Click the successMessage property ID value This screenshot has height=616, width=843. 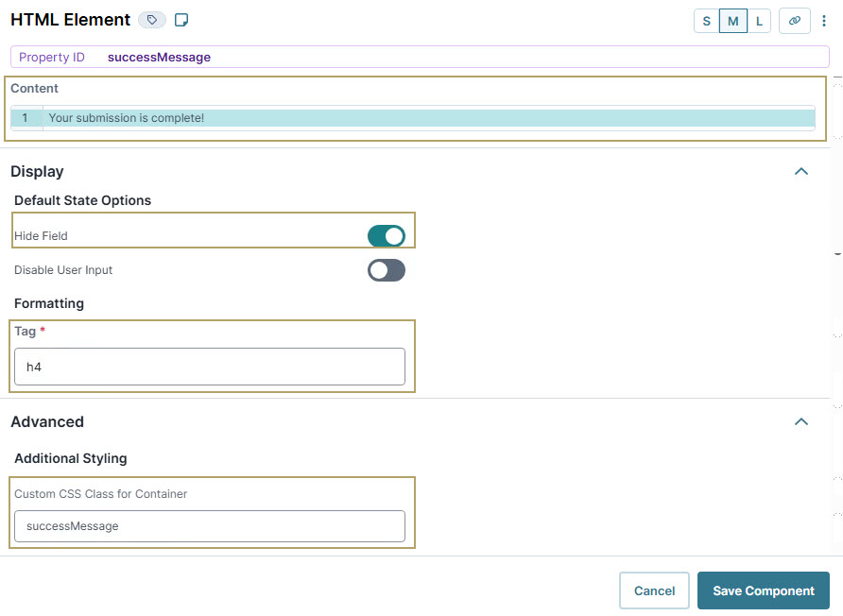160,57
